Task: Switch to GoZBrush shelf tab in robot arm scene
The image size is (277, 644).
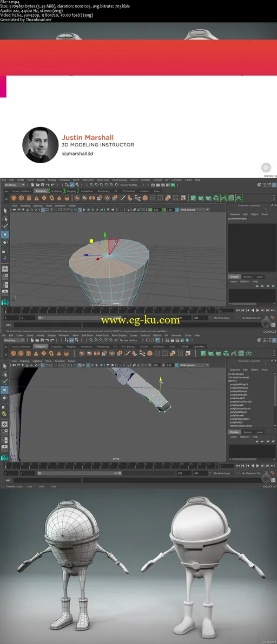Action: 158,346
